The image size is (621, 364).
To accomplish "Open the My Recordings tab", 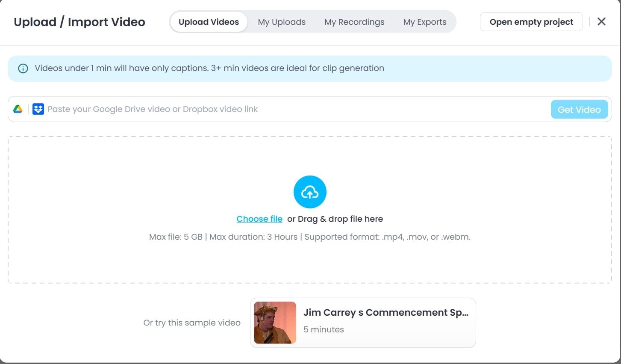I will coord(354,22).
